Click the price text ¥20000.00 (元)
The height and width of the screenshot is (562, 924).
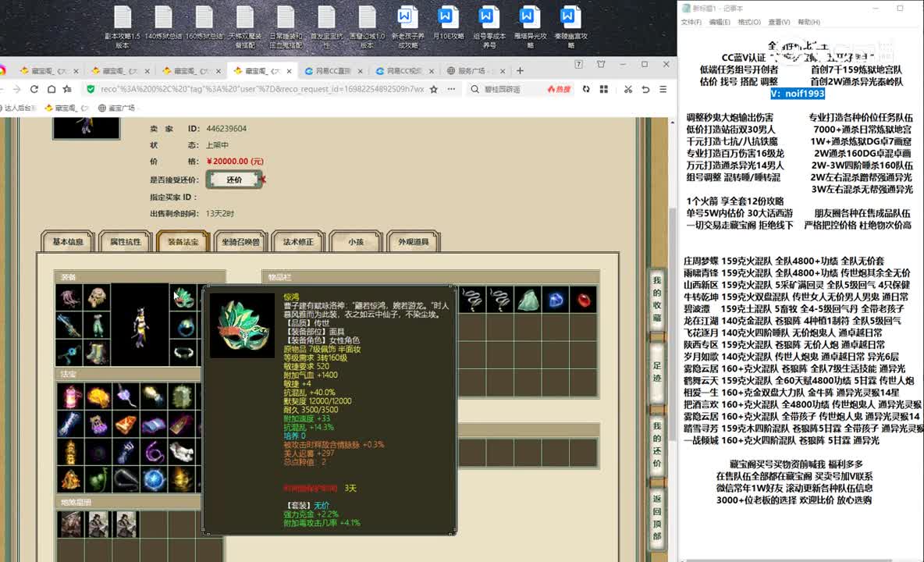point(235,162)
